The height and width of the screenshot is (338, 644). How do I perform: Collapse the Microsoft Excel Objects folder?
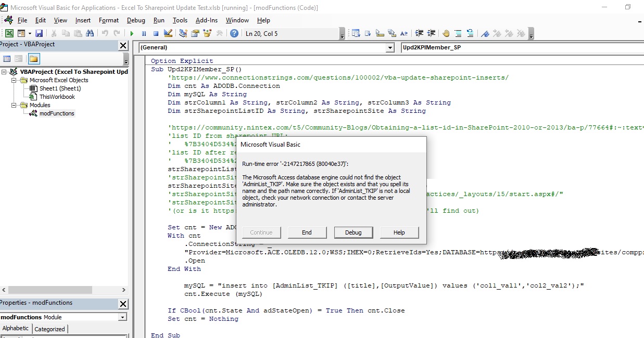click(x=13, y=80)
